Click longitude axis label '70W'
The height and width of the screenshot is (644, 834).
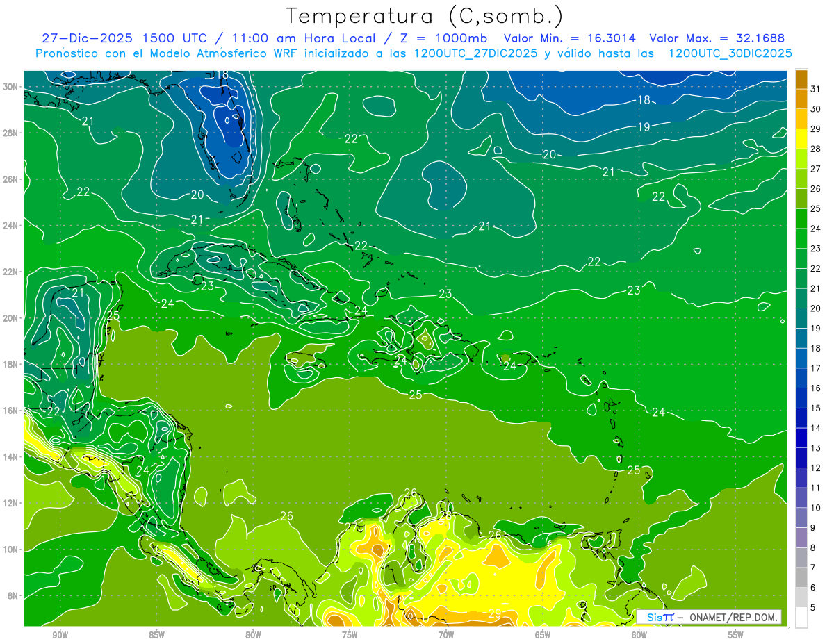point(446,635)
